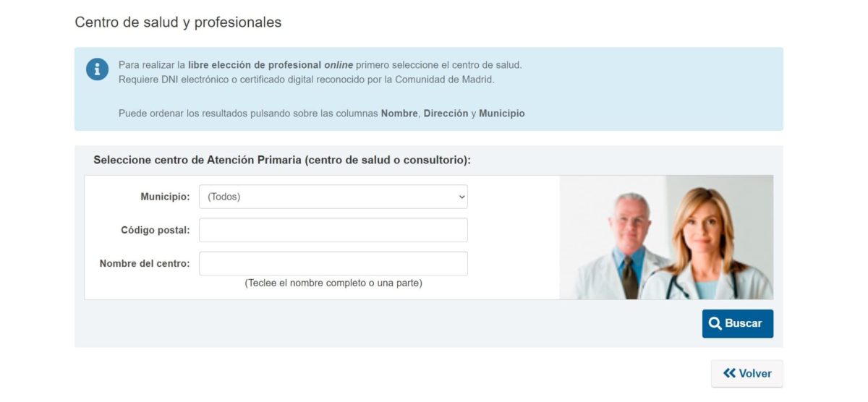Click the Código postal field label
This screenshot has height=402, width=868.
(155, 230)
